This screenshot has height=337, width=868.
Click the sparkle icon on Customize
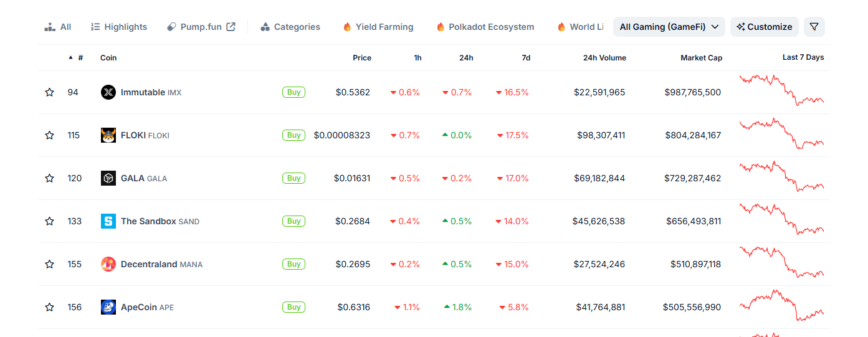pos(741,27)
